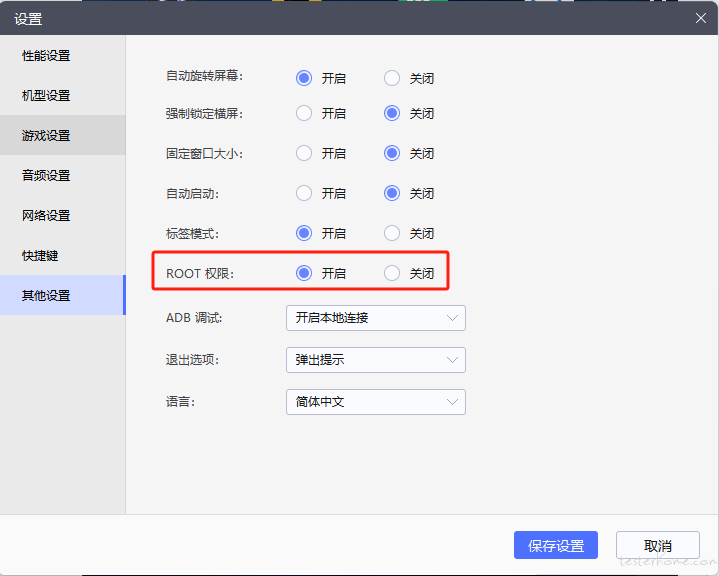Go to the 网络设置 tab
719x576 pixels.
62,215
